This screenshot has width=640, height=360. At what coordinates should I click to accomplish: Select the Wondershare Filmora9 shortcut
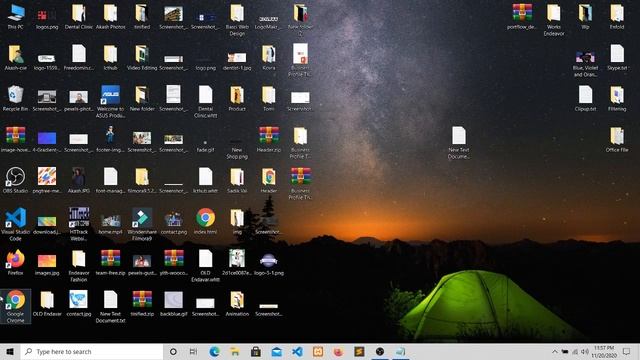[x=142, y=224]
